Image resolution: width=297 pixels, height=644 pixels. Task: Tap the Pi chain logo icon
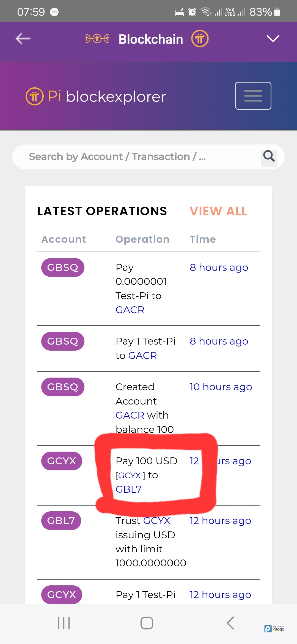tap(97, 39)
